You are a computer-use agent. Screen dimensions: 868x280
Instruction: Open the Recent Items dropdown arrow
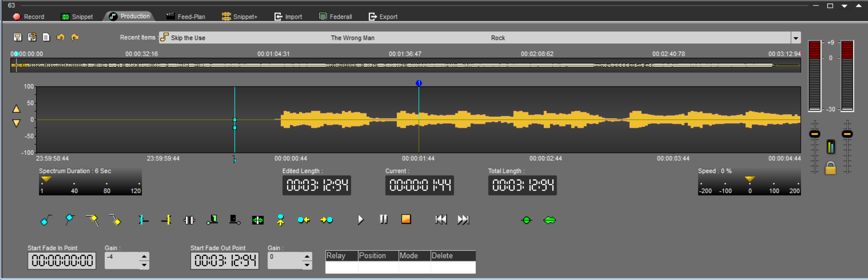tap(796, 38)
